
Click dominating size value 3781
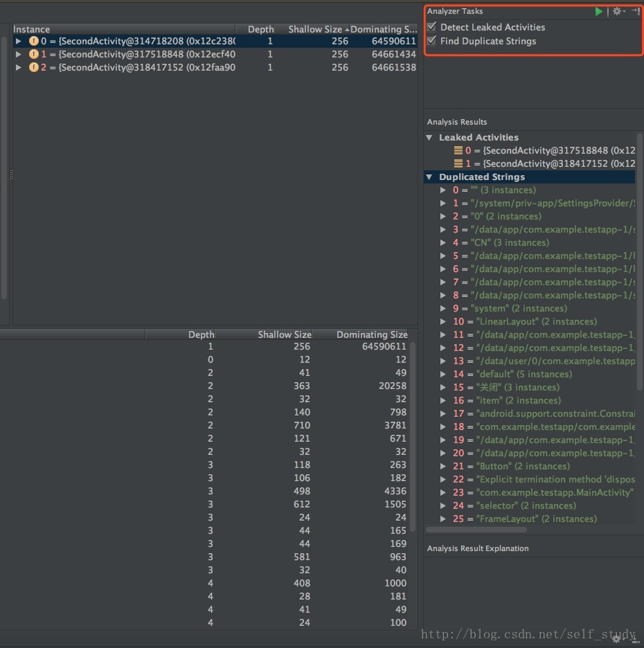(x=395, y=425)
